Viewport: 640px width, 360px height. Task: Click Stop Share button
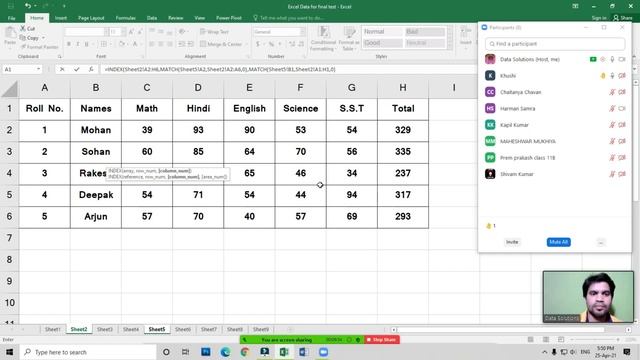[x=382, y=340]
